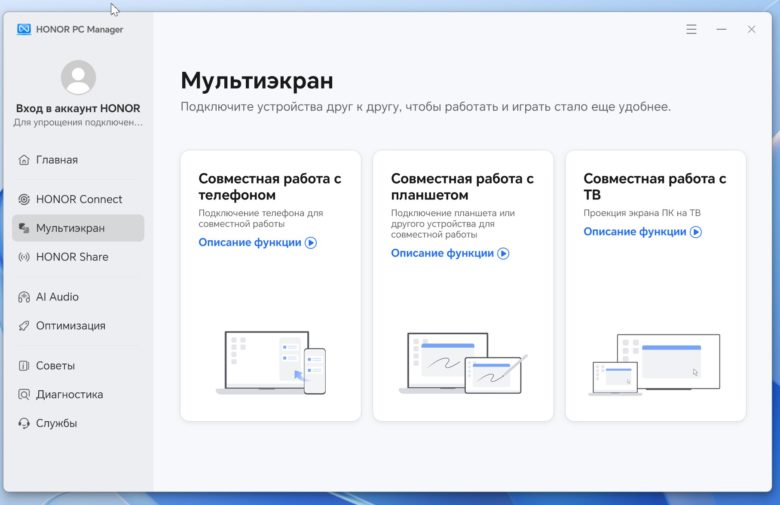Click the HONOR Share broadcast icon
Image resolution: width=780 pixels, height=505 pixels.
click(23, 257)
